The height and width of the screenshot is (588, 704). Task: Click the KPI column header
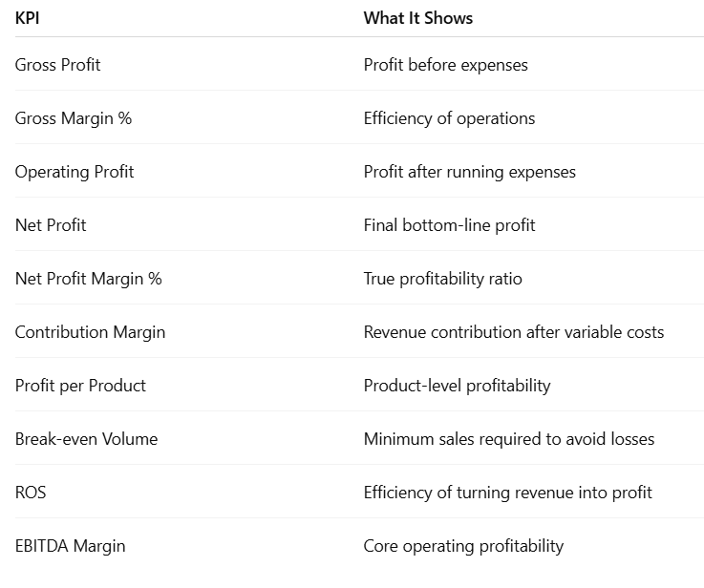click(28, 18)
